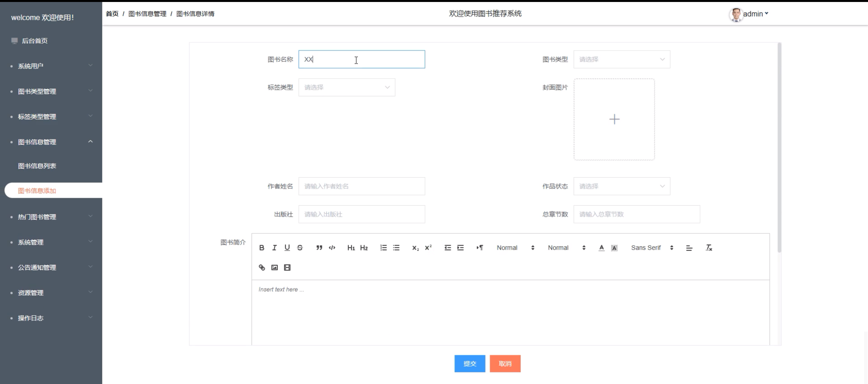Click the 作者姓名 input field
This screenshot has height=384, width=868.
click(362, 186)
